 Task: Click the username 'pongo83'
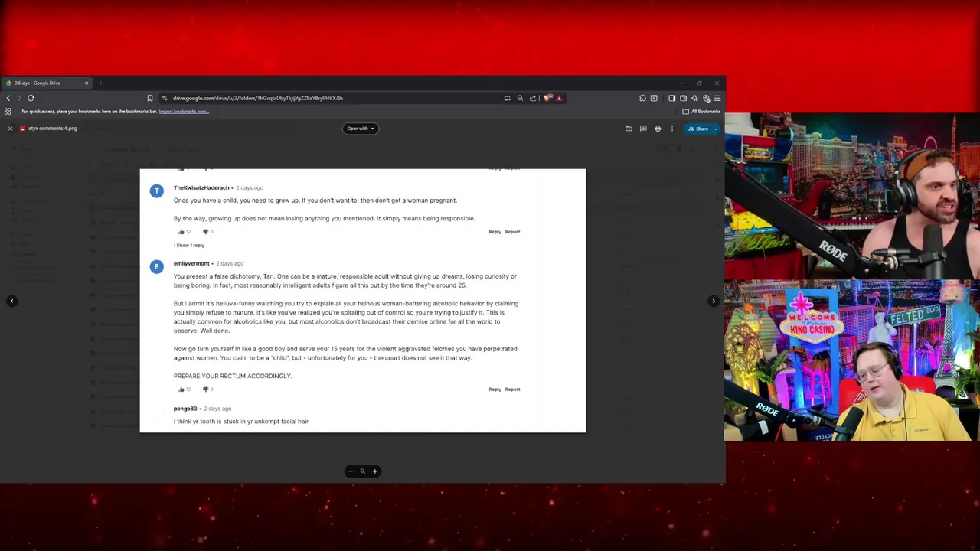[185, 409]
